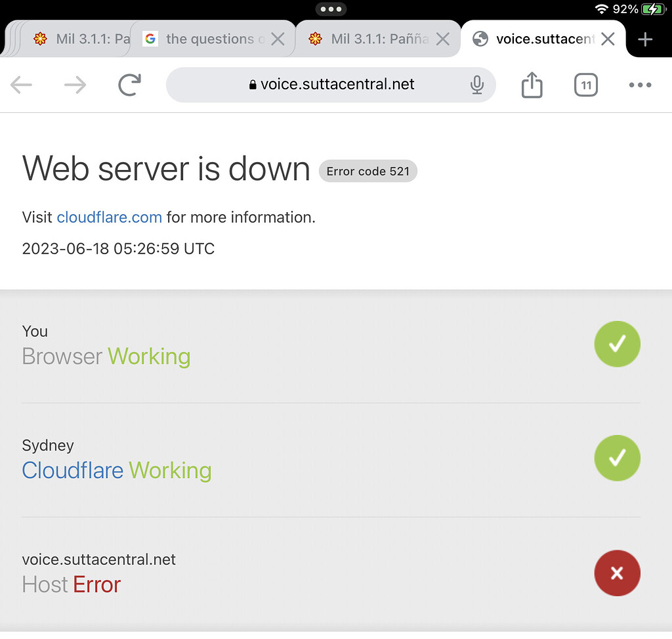Tap the green check beside Browser Working
The image size is (672, 639).
click(617, 343)
